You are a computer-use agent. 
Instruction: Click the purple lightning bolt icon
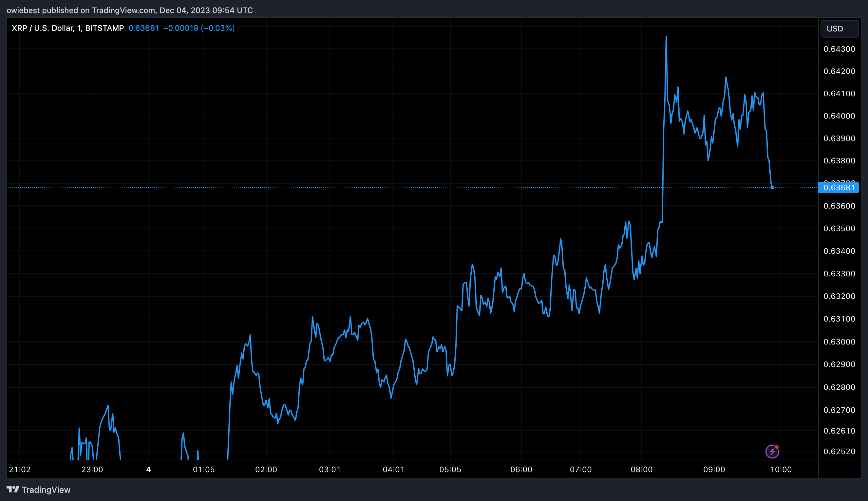pos(772,452)
